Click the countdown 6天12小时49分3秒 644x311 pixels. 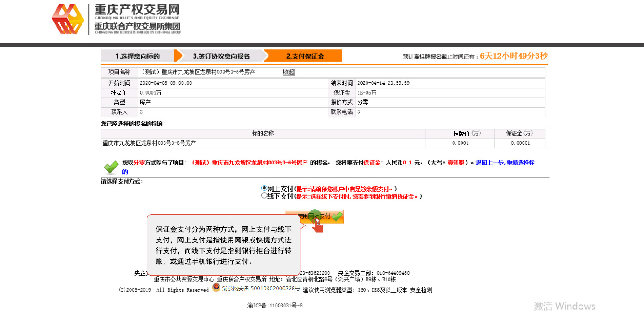514,56
